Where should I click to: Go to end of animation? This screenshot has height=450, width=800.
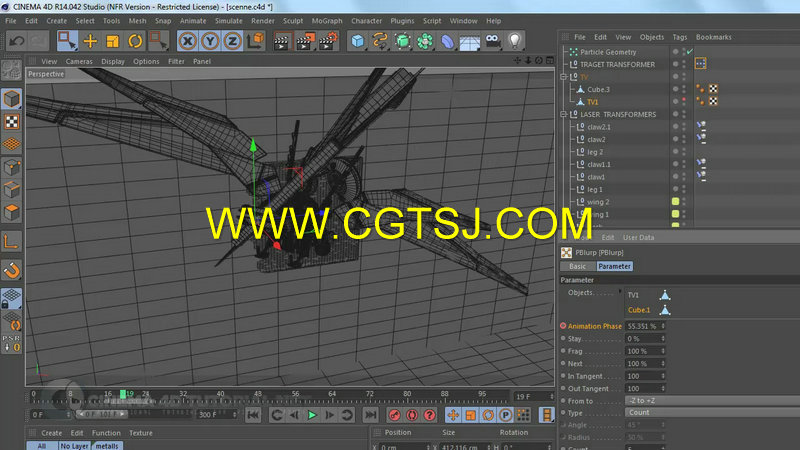[371, 415]
